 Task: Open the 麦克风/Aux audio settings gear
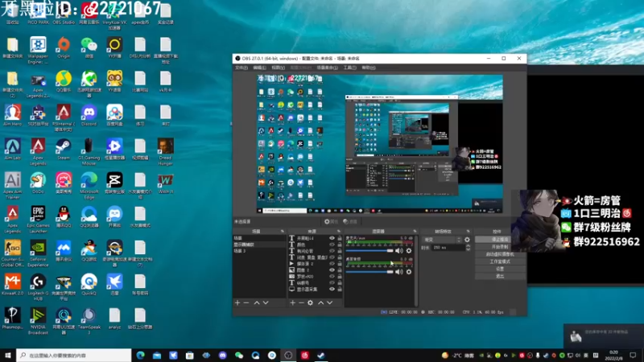409,251
